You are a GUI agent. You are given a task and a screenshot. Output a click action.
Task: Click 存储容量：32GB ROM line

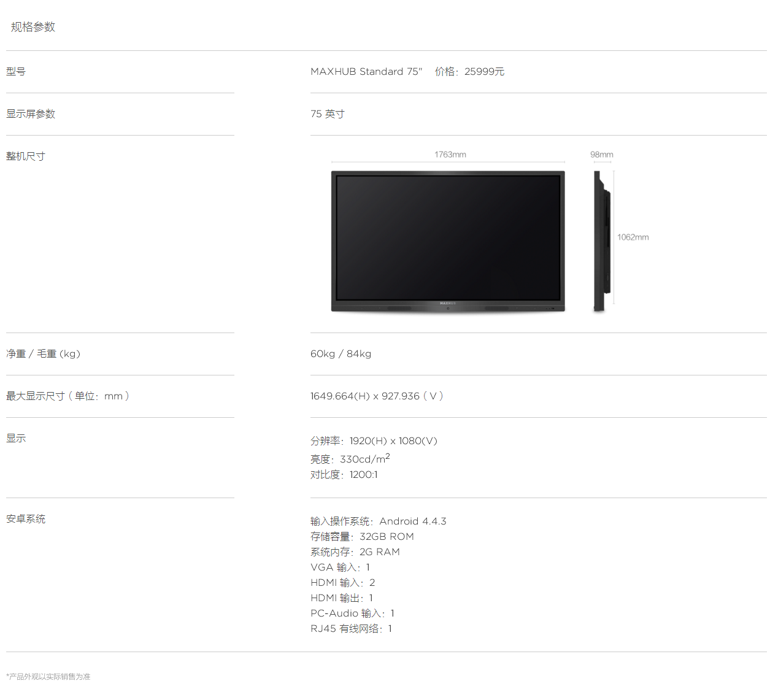click(363, 537)
